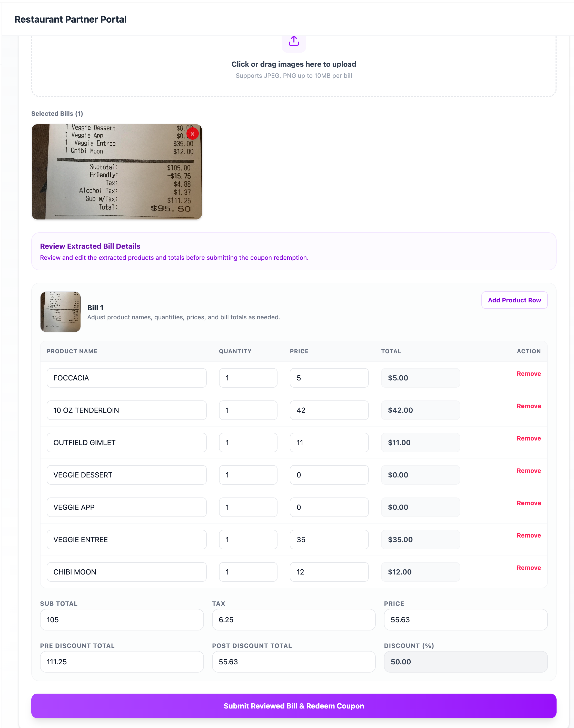
Task: Edit the FOCCACIA product name field
Action: point(126,378)
